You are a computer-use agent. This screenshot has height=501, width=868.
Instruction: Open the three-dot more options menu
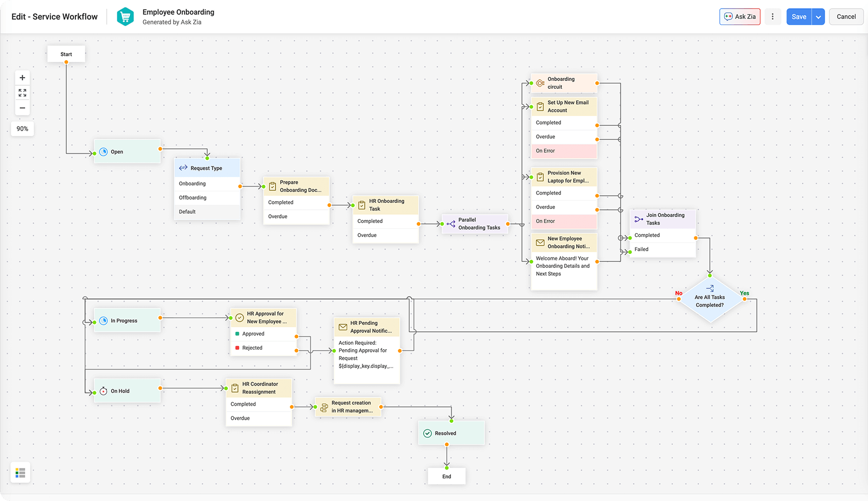pyautogui.click(x=773, y=16)
